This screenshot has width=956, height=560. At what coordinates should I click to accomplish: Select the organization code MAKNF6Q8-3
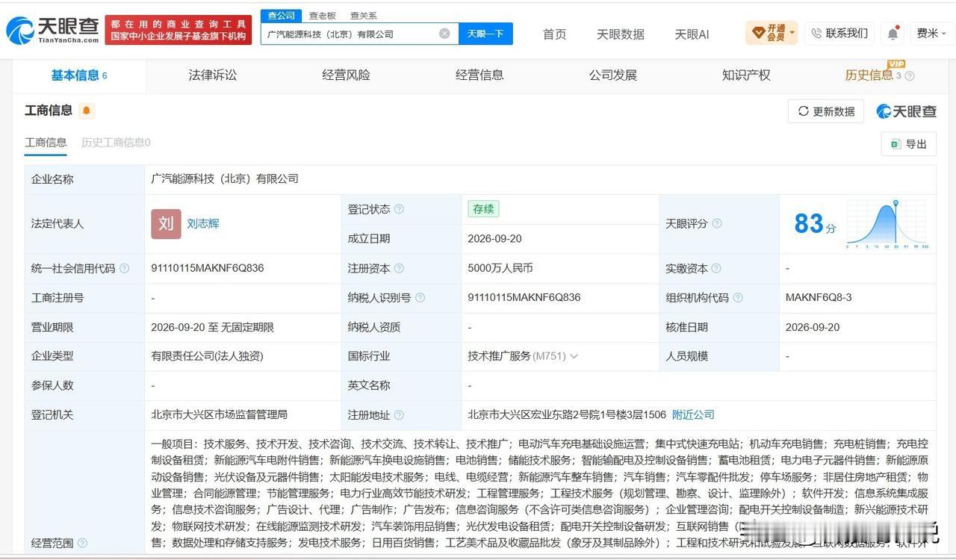(x=819, y=297)
